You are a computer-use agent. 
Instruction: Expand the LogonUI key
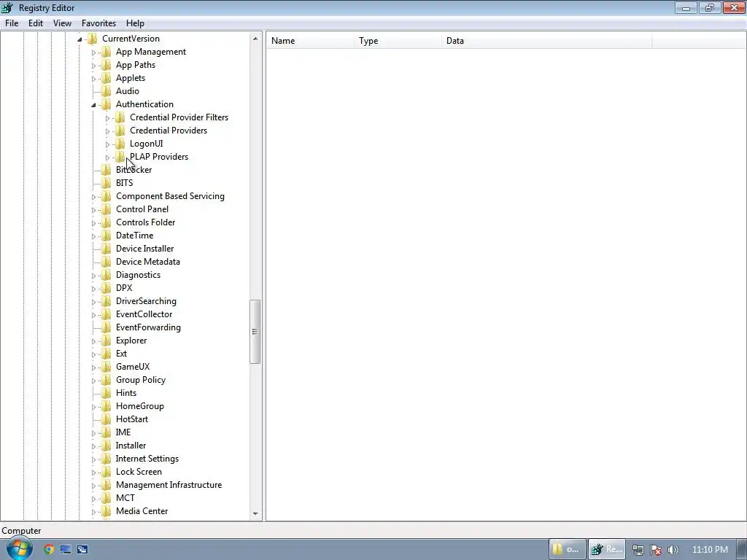click(x=107, y=144)
